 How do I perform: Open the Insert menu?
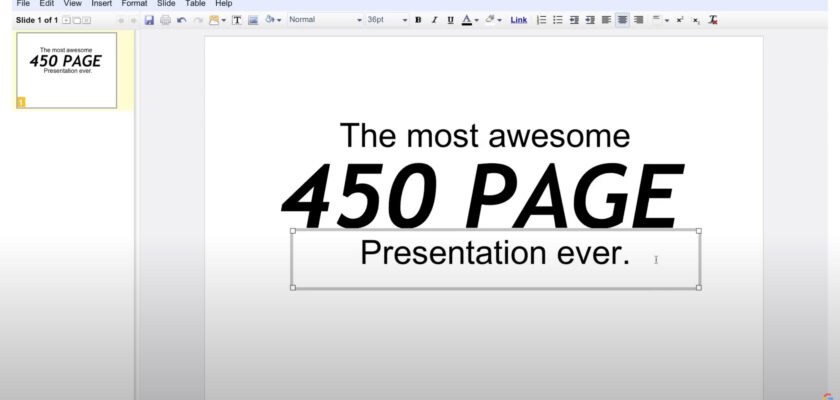(102, 4)
